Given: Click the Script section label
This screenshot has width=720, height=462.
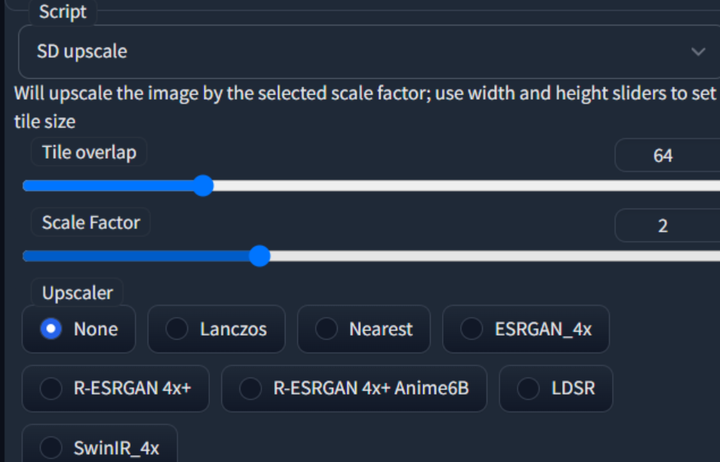Looking at the screenshot, I should 62,12.
